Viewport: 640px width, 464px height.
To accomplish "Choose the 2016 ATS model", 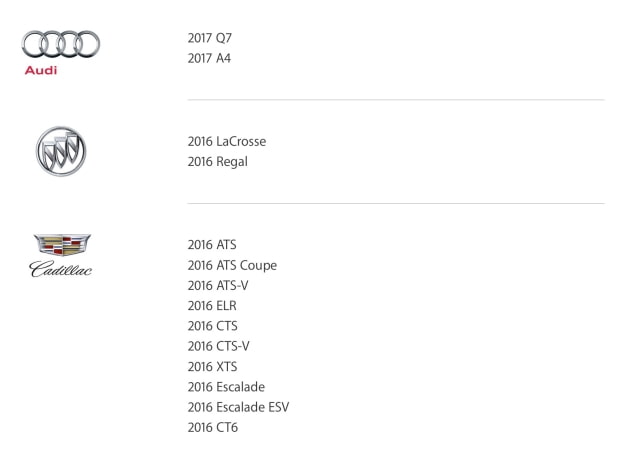I will point(212,245).
